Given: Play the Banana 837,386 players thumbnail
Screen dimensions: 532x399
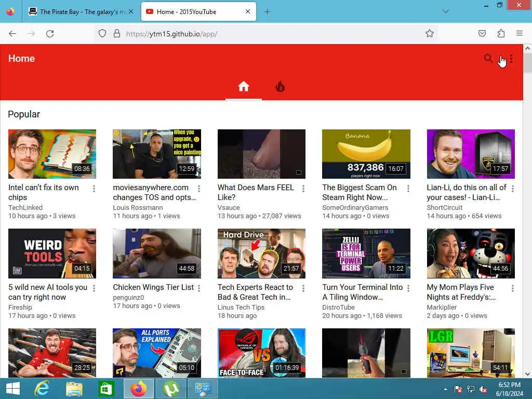Looking at the screenshot, I should [x=366, y=154].
